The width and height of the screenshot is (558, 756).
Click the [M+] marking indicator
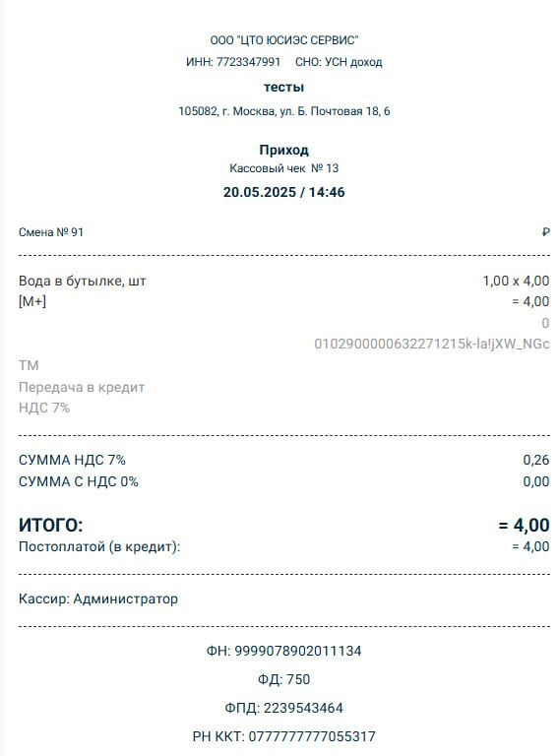(32, 302)
